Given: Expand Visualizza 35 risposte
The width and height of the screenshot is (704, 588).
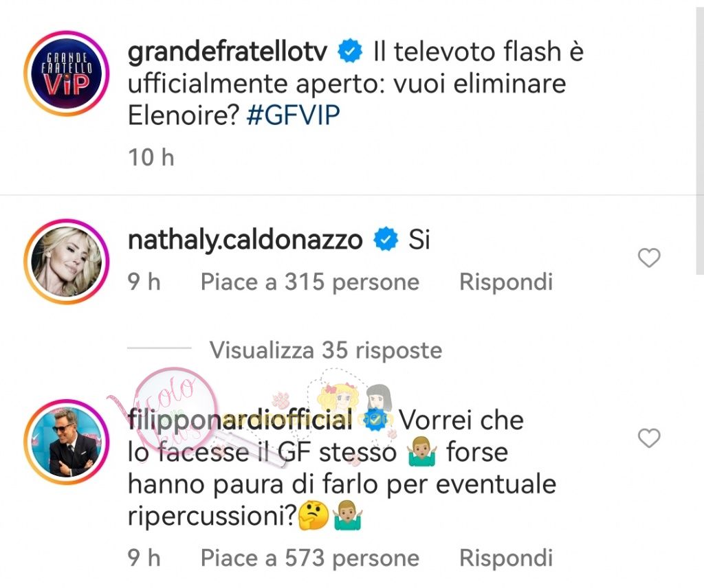Looking at the screenshot, I should (325, 350).
